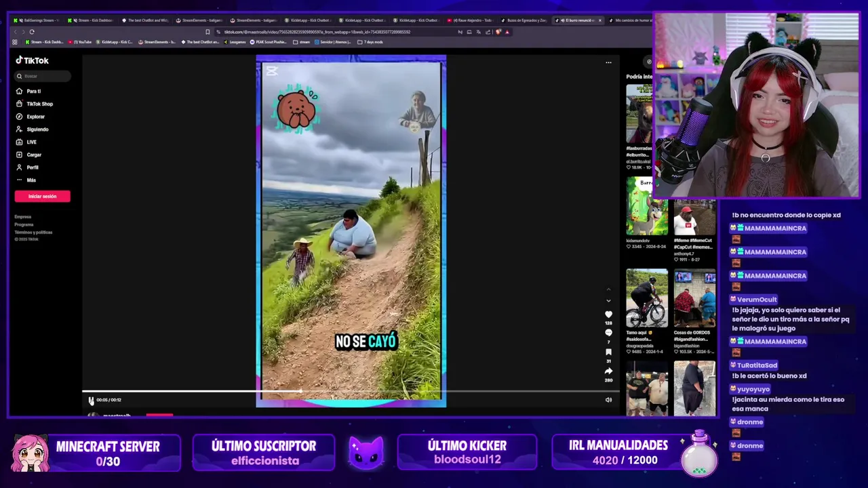Like the video with heart icon
The image size is (868, 488).
608,314
